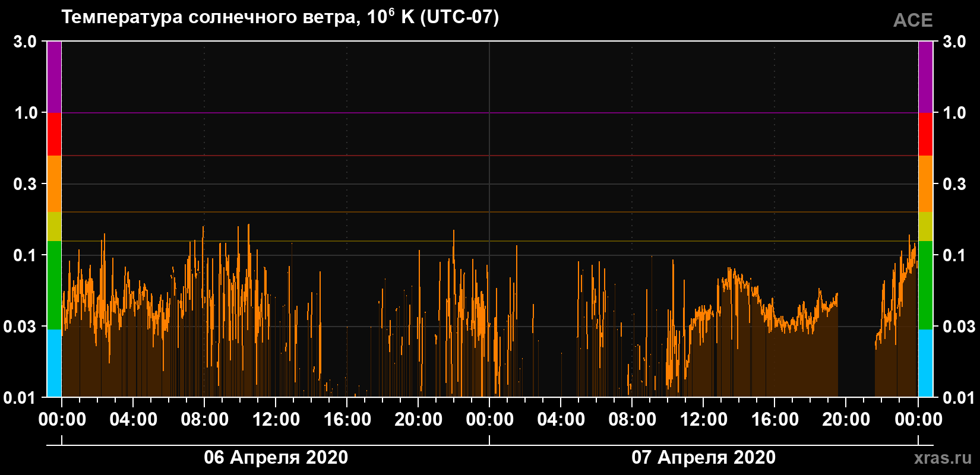Click the purple color band on left scale

tap(54, 77)
